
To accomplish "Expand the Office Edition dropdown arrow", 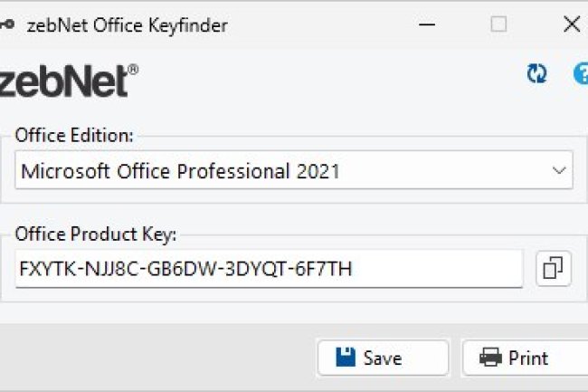I will [x=558, y=170].
